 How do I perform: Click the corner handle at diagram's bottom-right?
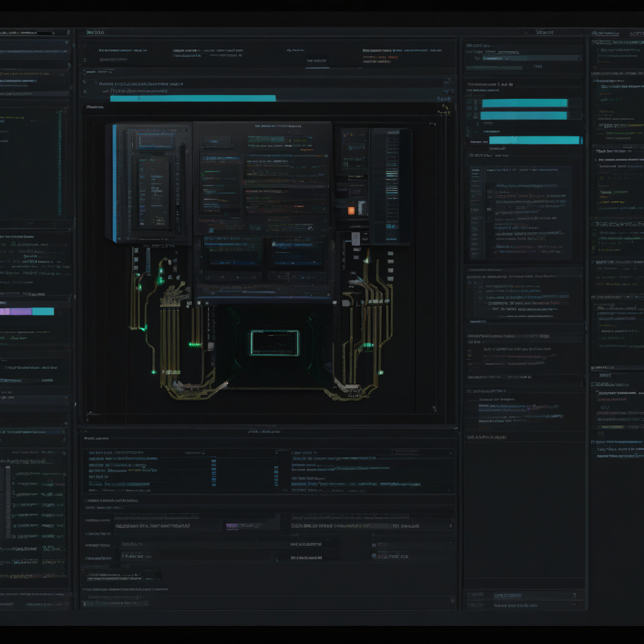tap(435, 409)
